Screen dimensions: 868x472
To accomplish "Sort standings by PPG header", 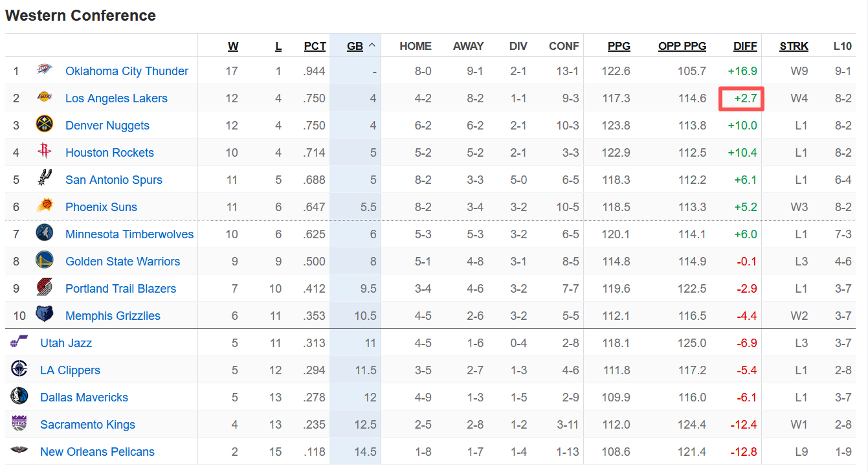I will tap(619, 46).
